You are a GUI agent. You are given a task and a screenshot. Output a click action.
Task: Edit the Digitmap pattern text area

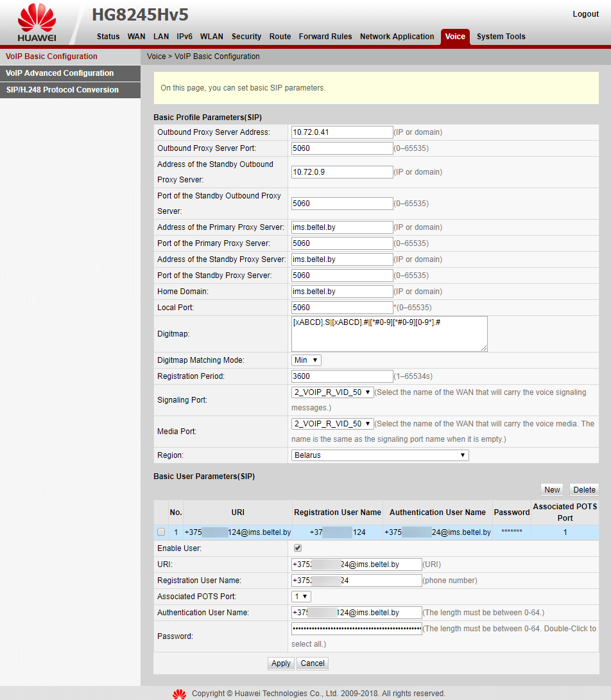coord(389,333)
